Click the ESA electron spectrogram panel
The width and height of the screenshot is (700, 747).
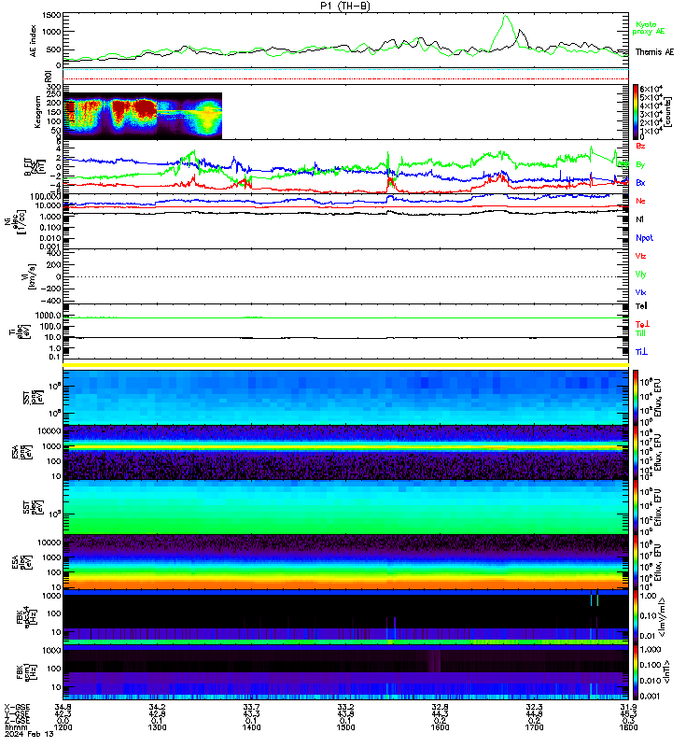point(345,562)
